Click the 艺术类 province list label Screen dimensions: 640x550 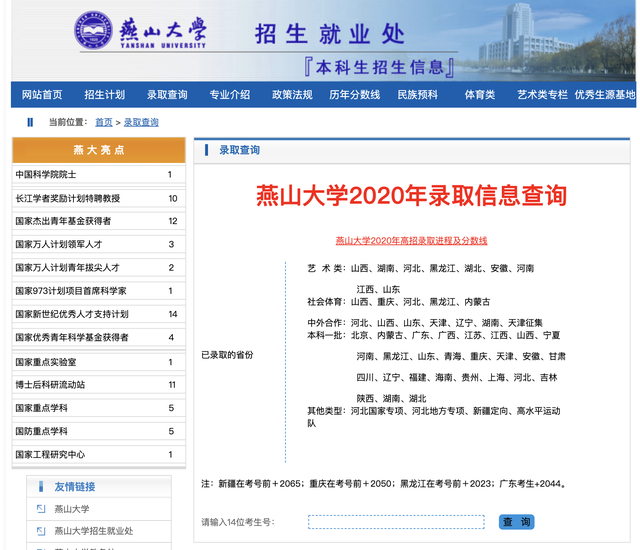[326, 268]
